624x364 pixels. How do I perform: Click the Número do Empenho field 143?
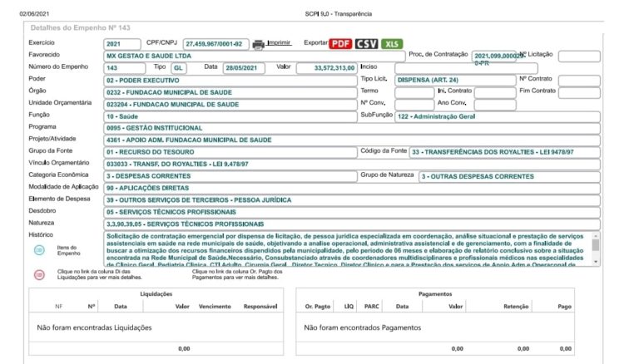[125, 68]
